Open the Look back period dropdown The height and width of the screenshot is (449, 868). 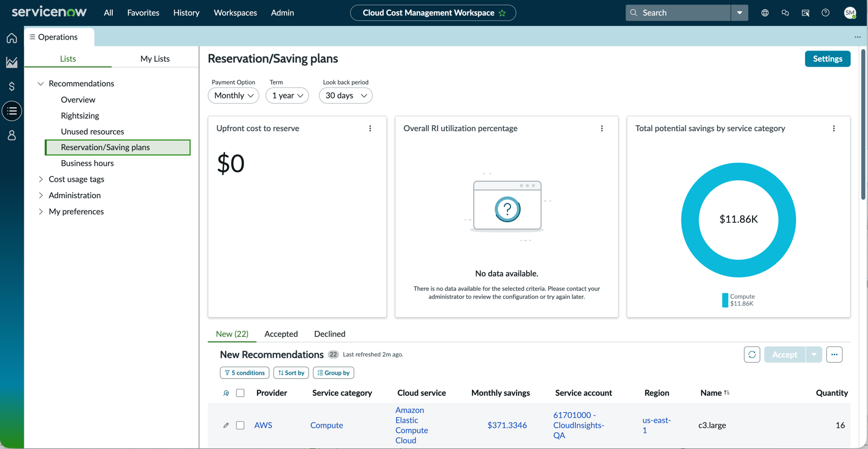346,95
